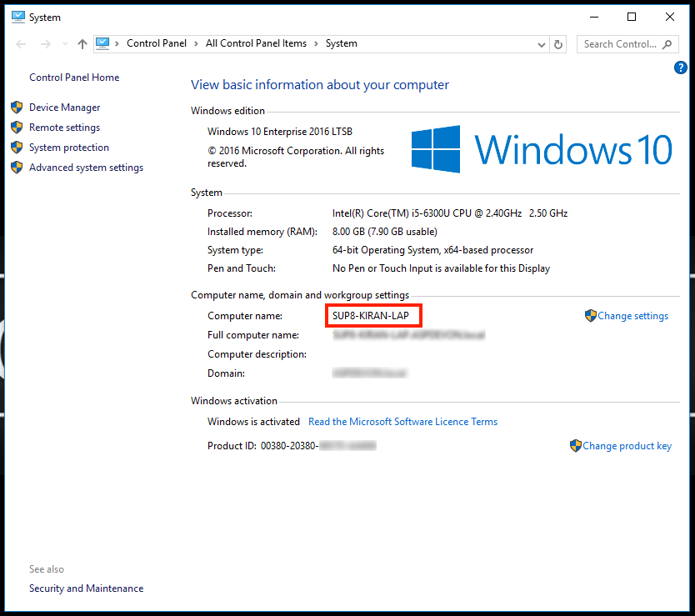Click the search magnifier icon

(x=667, y=43)
